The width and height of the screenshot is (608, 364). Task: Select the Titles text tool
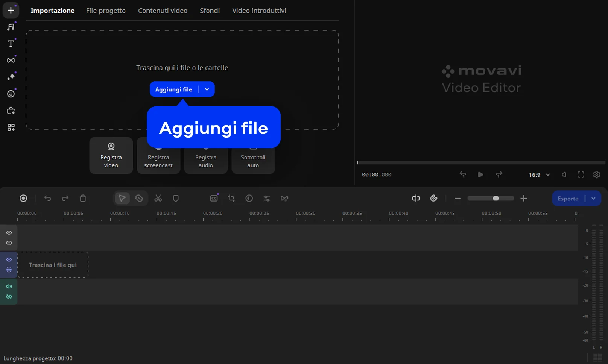tap(11, 44)
